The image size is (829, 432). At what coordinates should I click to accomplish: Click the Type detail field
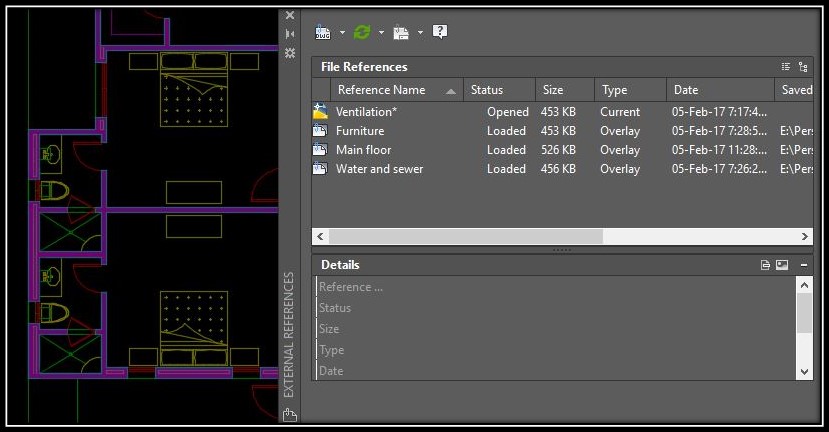pos(556,350)
